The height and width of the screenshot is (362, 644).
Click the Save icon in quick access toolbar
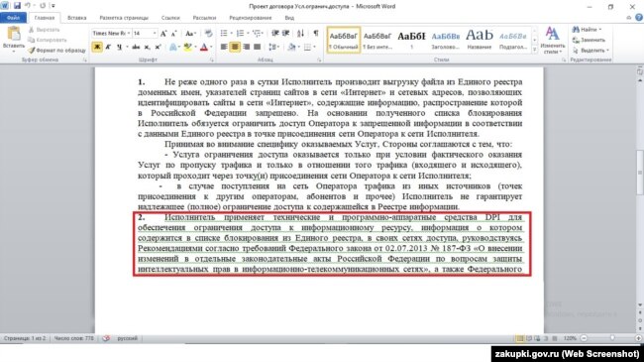coord(17,6)
